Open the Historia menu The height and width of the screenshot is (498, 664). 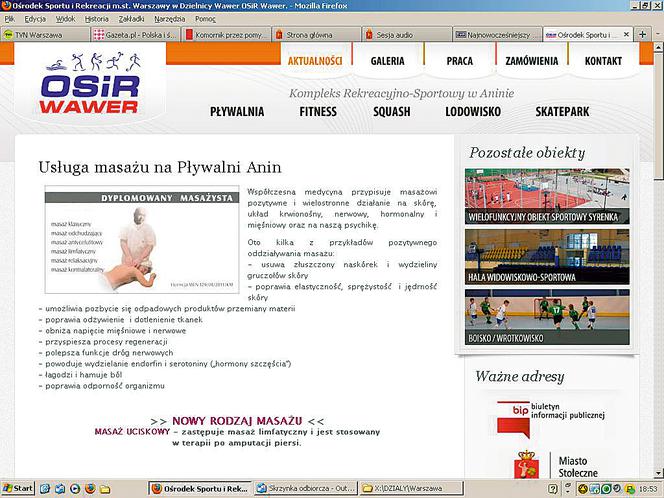tap(97, 19)
